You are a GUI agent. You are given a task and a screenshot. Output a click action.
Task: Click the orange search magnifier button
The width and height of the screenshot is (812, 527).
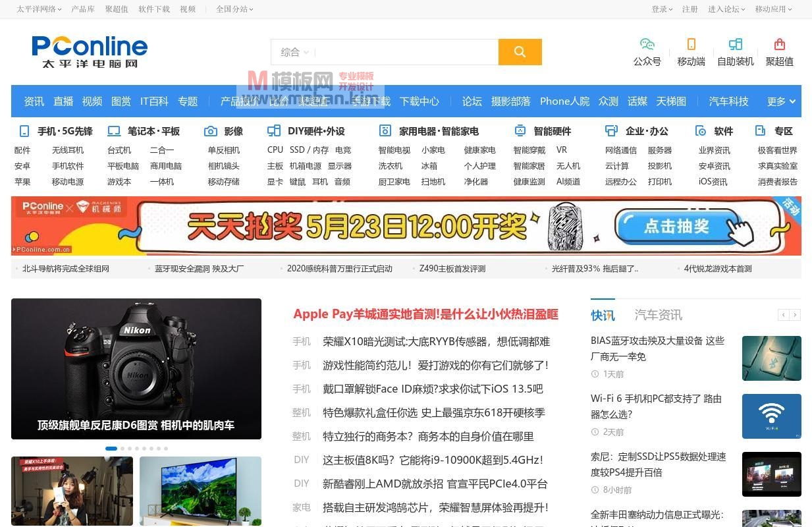coord(520,52)
